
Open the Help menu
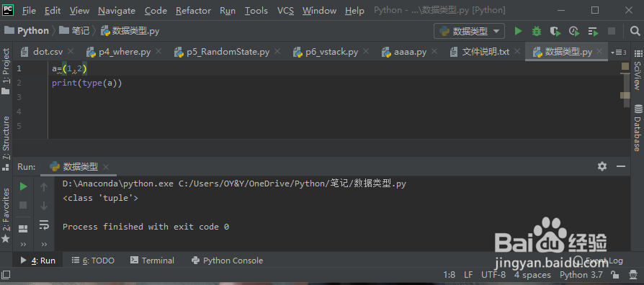pos(354,11)
